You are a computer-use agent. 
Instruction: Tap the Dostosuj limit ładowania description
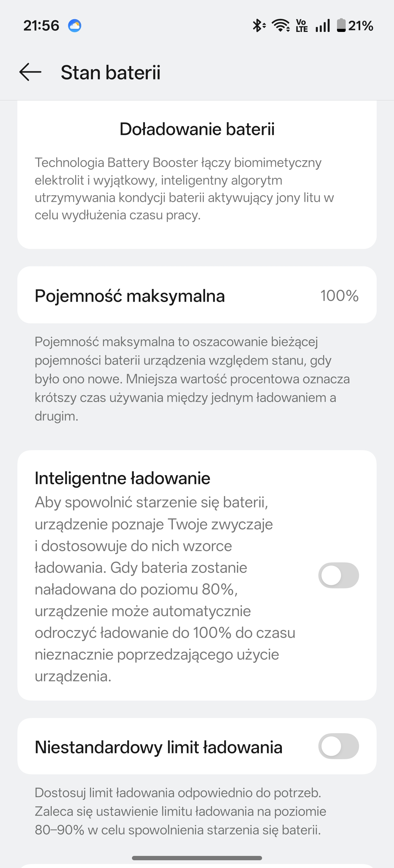point(180,811)
